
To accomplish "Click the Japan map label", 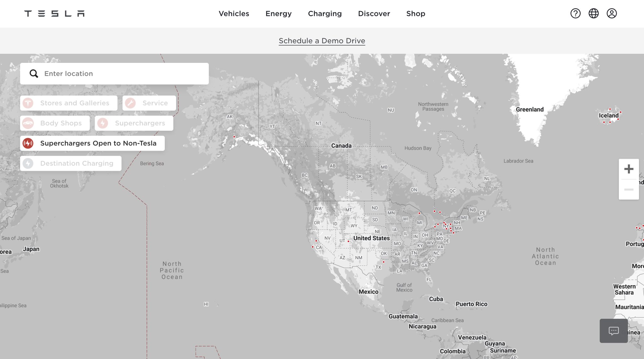I will point(31,249).
